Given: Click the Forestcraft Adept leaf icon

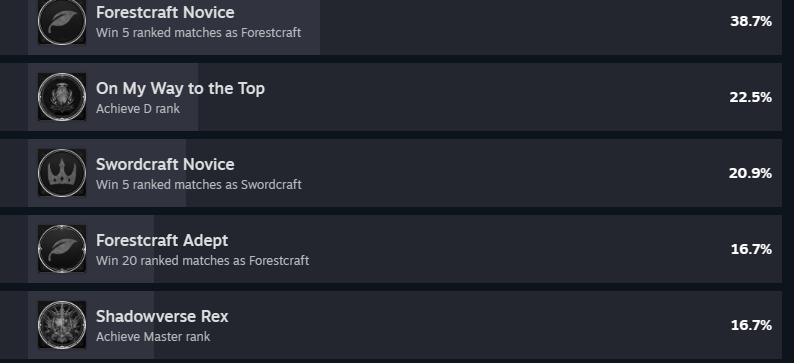Looking at the screenshot, I should point(62,249).
